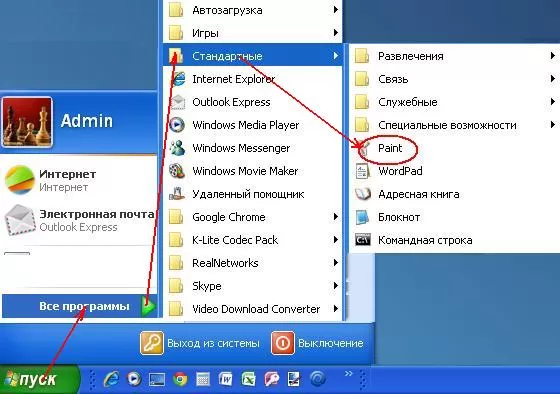Click the Выход из системы key icon

coord(152,343)
